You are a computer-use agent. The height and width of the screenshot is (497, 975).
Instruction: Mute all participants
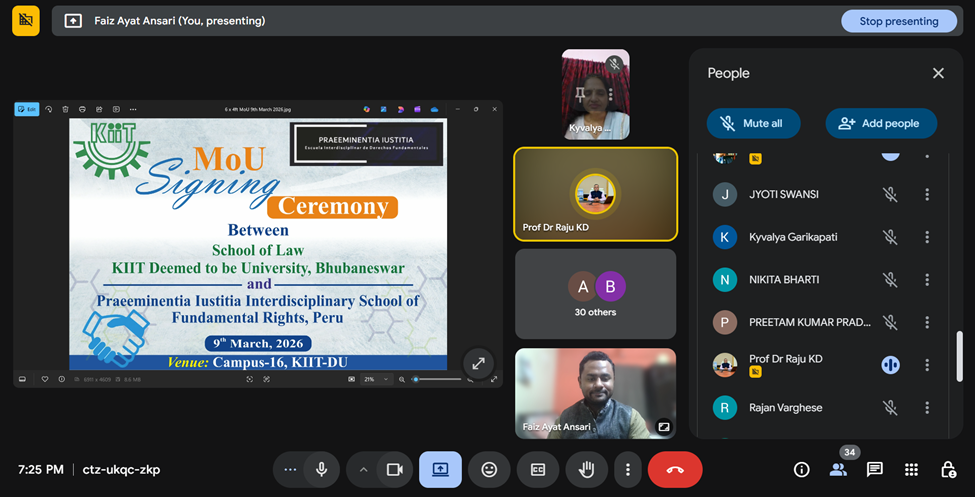[753, 123]
